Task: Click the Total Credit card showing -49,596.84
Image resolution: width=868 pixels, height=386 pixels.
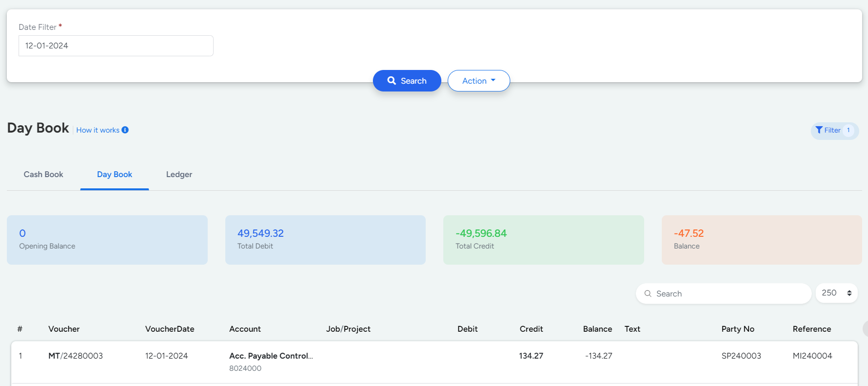Action: [543, 240]
